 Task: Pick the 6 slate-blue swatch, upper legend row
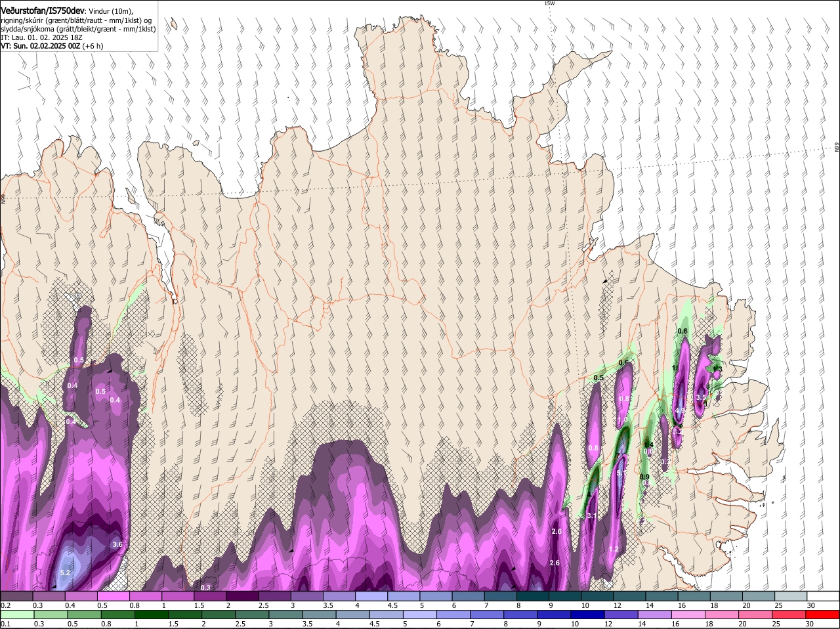click(x=468, y=596)
